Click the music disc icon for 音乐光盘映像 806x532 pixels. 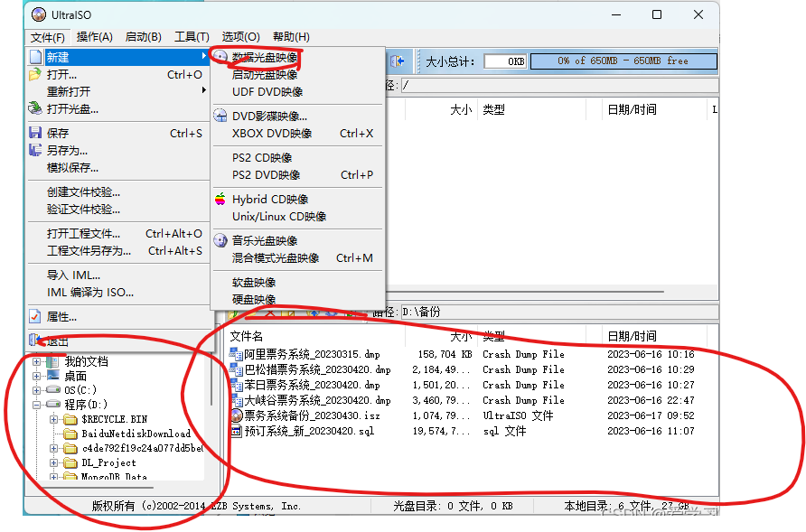[x=220, y=240]
